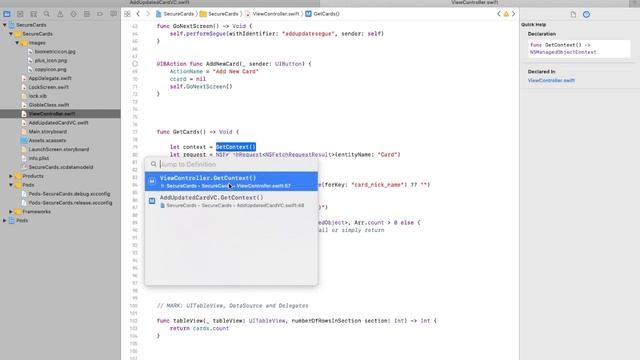Collapse the SecureCards project root
Viewport: 640px width, 360px height.
click(x=4, y=25)
